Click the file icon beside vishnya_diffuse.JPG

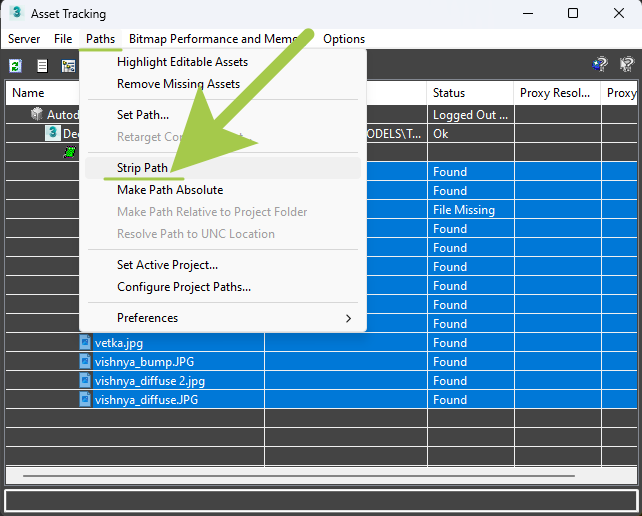[85, 399]
